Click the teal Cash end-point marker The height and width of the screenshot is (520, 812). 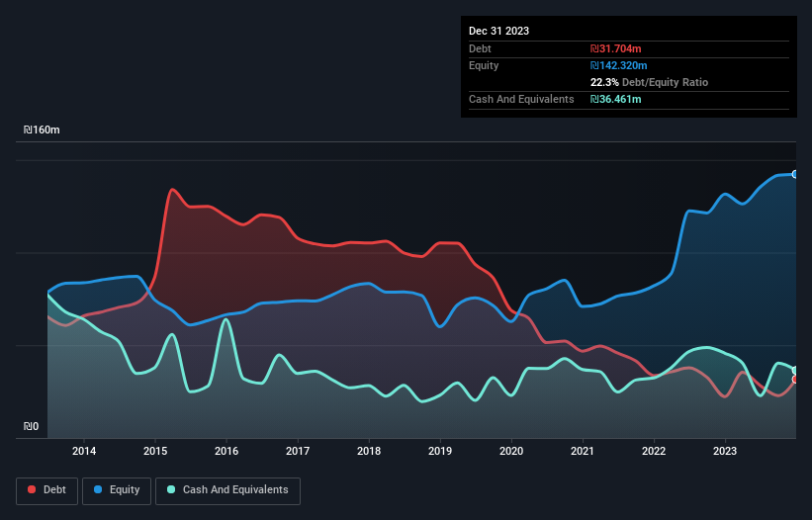(795, 370)
